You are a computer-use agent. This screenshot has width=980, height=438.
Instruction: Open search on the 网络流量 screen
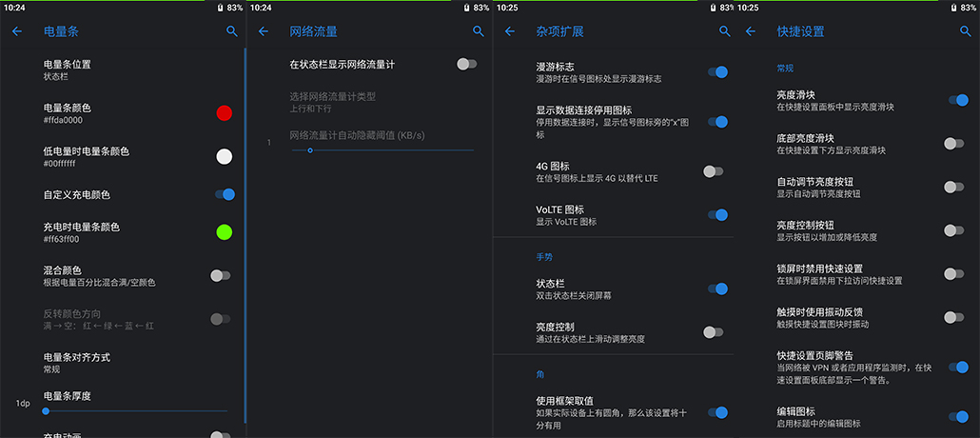point(479,31)
